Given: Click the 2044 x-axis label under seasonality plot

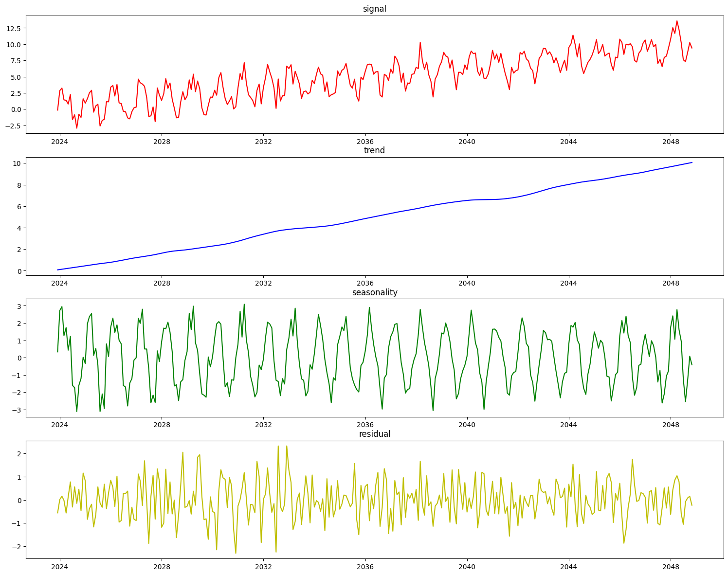Looking at the screenshot, I should click(x=569, y=426).
